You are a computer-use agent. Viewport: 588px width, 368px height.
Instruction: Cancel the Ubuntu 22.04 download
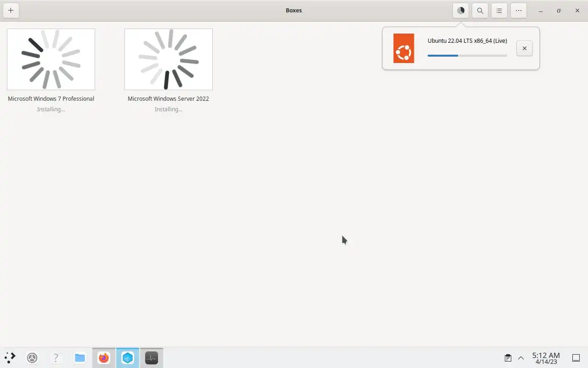(525, 48)
